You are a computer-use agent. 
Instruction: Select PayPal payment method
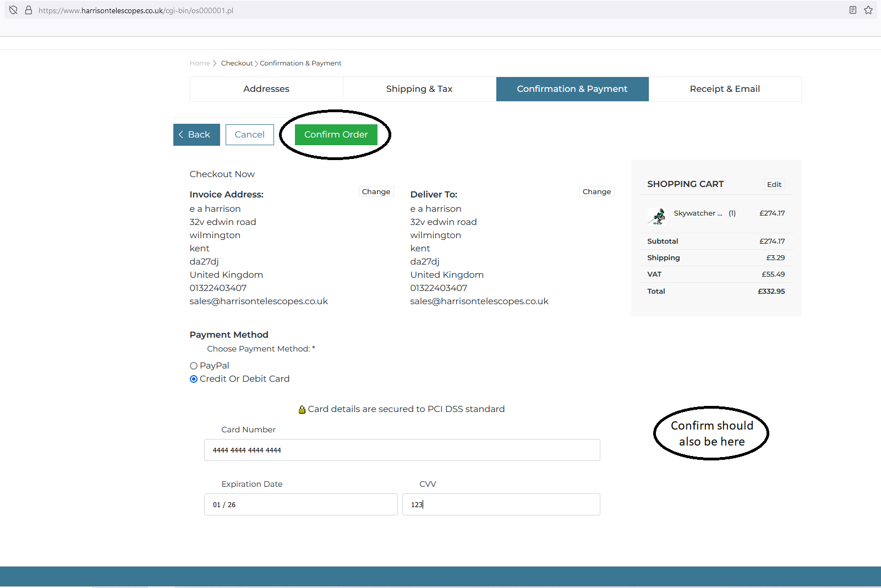[x=194, y=366]
